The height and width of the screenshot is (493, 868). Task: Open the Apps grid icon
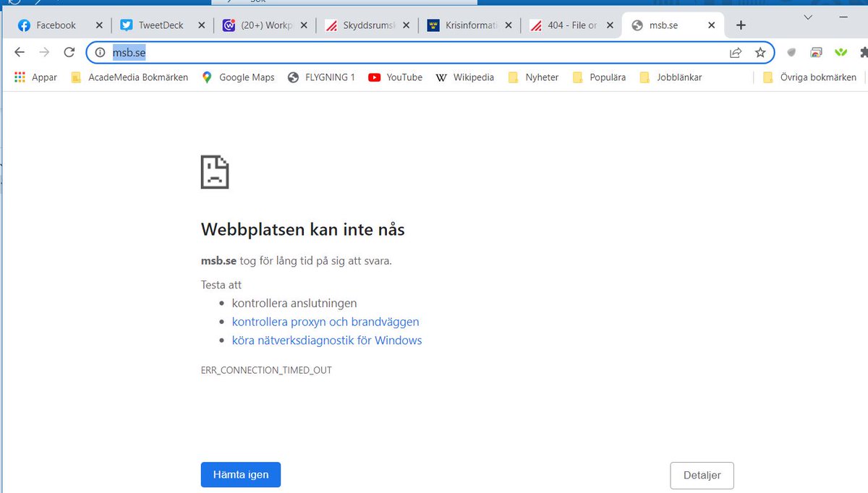[x=20, y=77]
